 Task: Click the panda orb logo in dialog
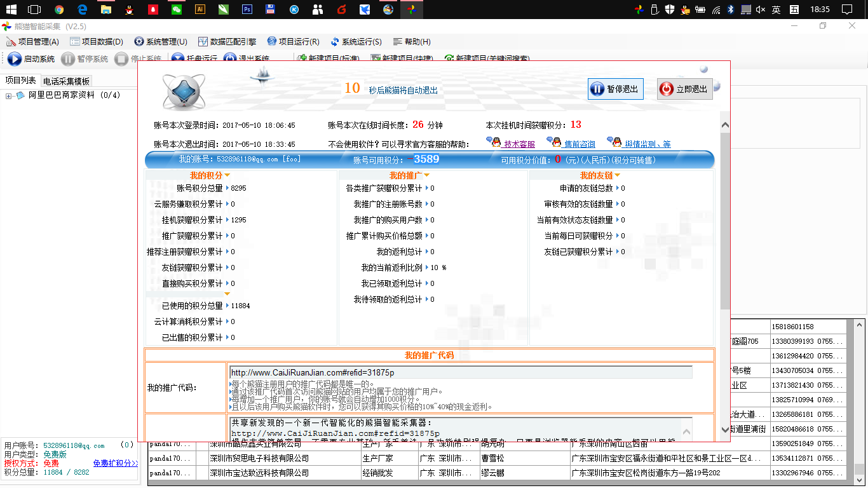point(184,91)
